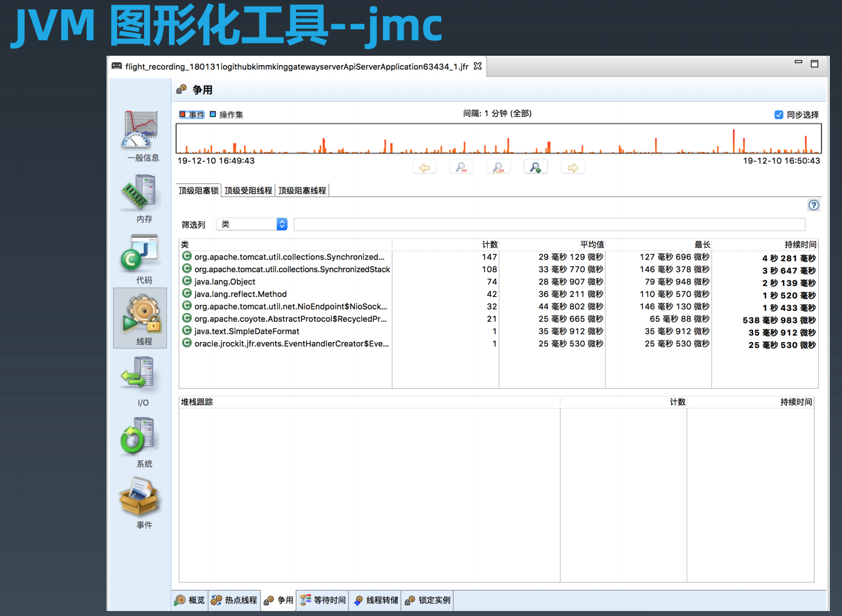Click the event timeline range chart
The height and width of the screenshot is (616, 842).
click(x=499, y=139)
